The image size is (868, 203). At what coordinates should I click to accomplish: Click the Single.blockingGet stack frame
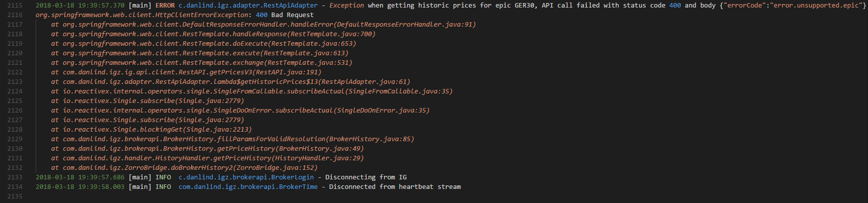(x=151, y=129)
